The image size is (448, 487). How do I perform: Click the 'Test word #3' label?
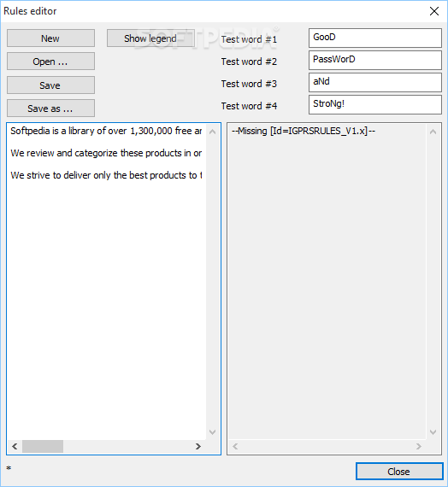pyautogui.click(x=249, y=84)
